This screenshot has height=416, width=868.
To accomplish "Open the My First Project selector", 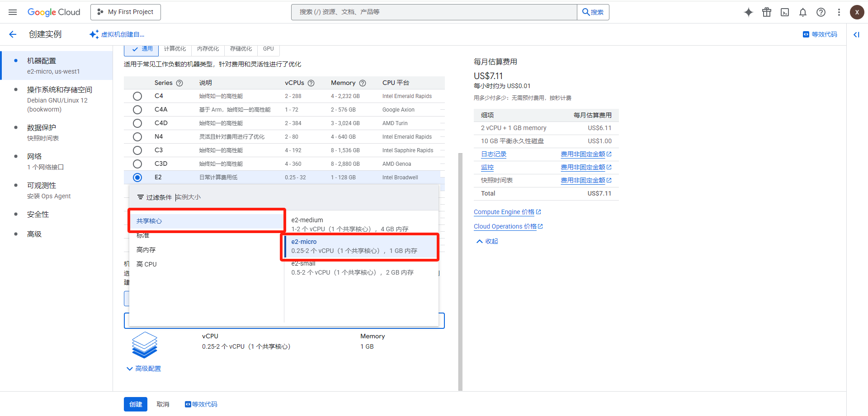I will [126, 12].
